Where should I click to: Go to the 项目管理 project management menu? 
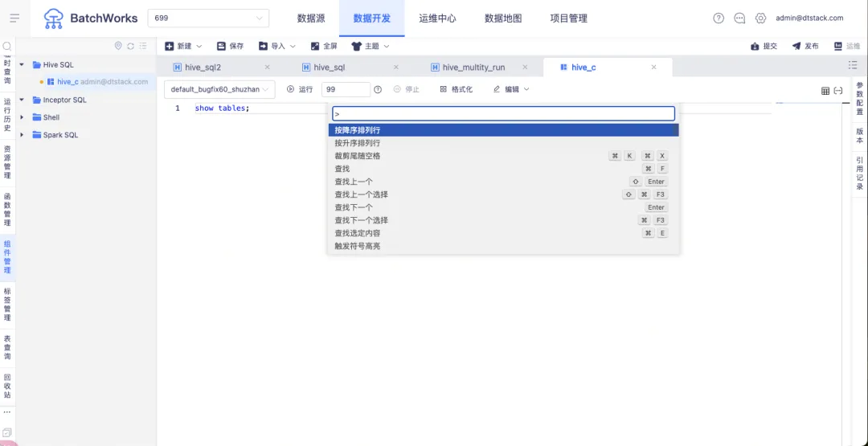pos(568,18)
